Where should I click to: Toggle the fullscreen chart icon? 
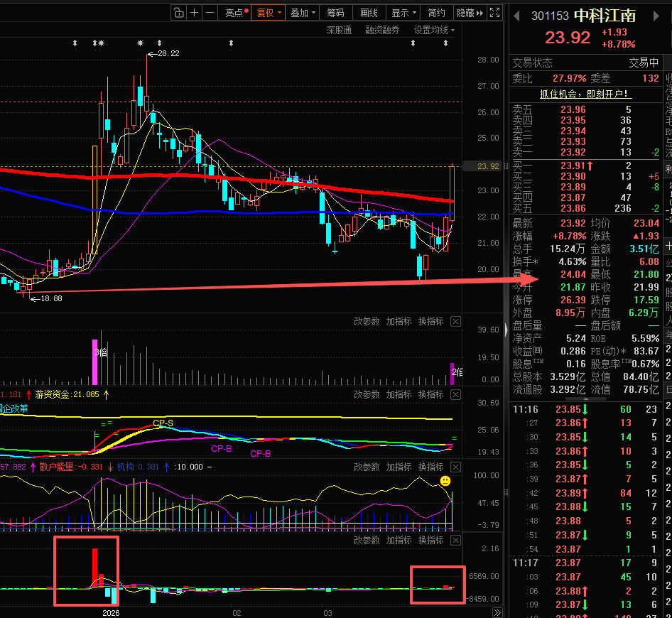pos(494,13)
